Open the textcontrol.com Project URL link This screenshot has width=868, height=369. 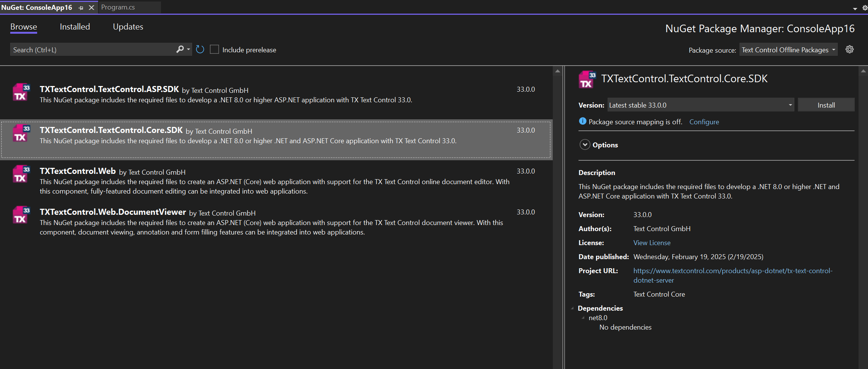pos(733,275)
